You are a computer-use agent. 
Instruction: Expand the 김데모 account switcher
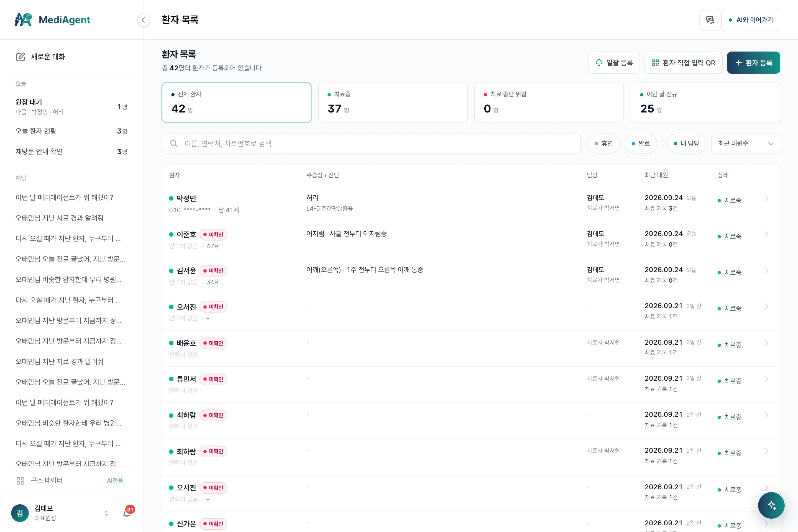tap(106, 513)
